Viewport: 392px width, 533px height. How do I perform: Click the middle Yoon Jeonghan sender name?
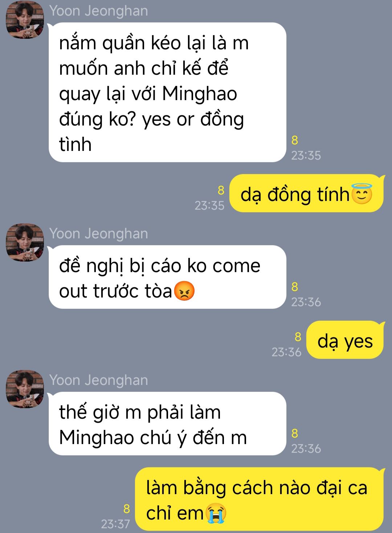(x=99, y=234)
